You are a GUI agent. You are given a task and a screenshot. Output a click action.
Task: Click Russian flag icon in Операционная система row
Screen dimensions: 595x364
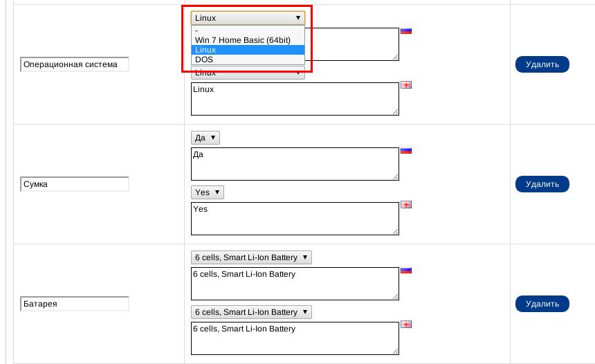tap(406, 30)
